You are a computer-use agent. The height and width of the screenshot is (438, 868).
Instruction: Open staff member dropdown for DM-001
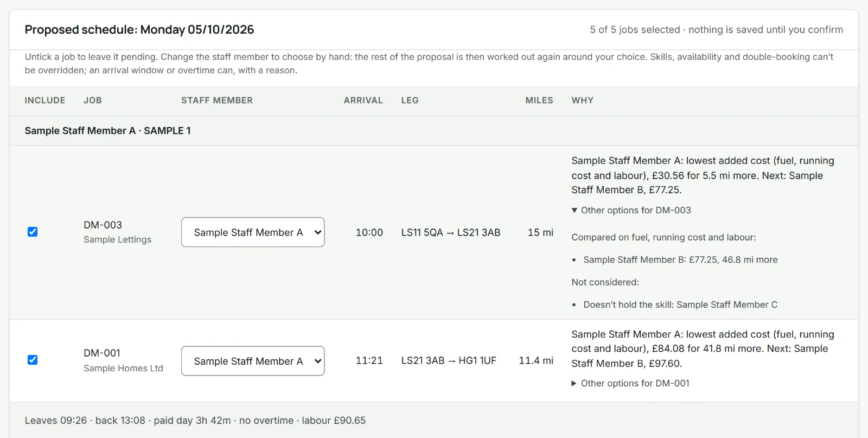pyautogui.click(x=253, y=361)
